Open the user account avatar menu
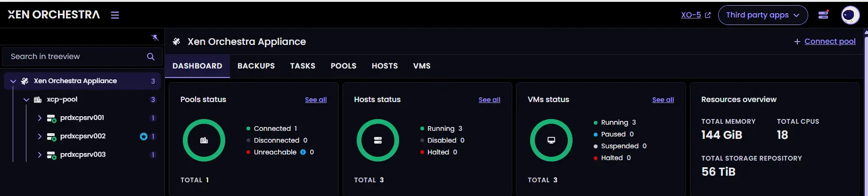The image size is (868, 196). tap(850, 15)
